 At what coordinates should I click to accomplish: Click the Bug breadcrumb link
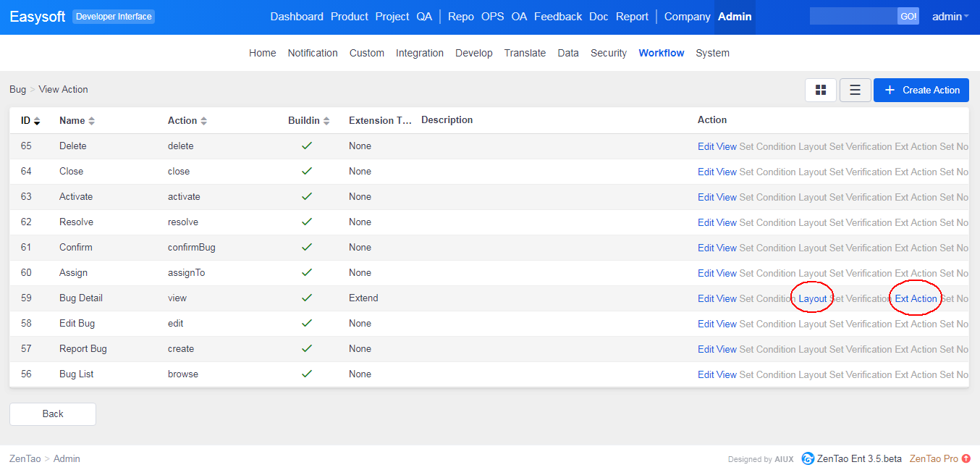click(17, 89)
